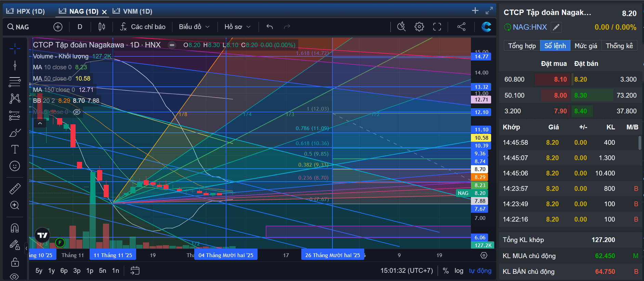
Task: Select the ruler measure tool
Action: [15, 188]
